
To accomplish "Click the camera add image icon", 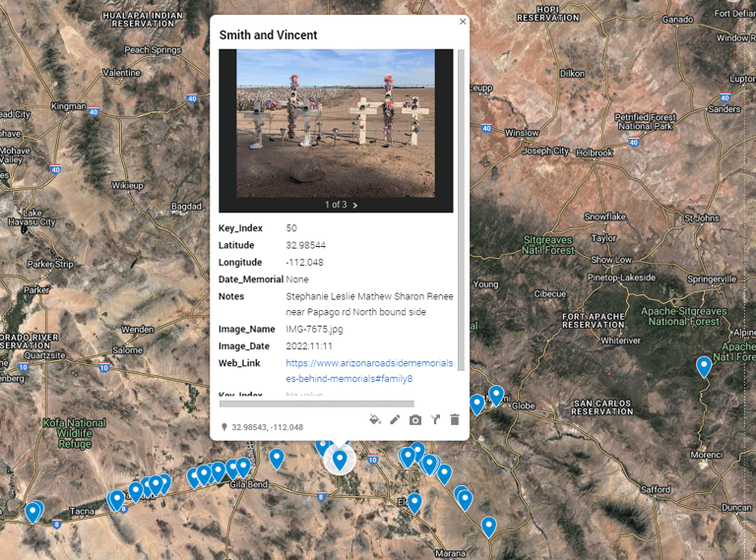I will coord(415,420).
